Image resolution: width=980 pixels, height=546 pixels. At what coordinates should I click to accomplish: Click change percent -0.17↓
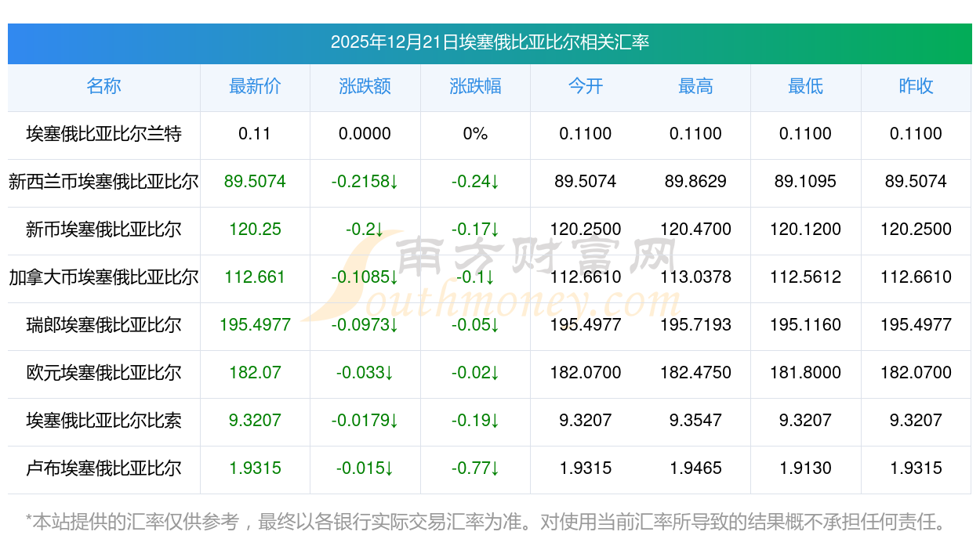coord(475,230)
